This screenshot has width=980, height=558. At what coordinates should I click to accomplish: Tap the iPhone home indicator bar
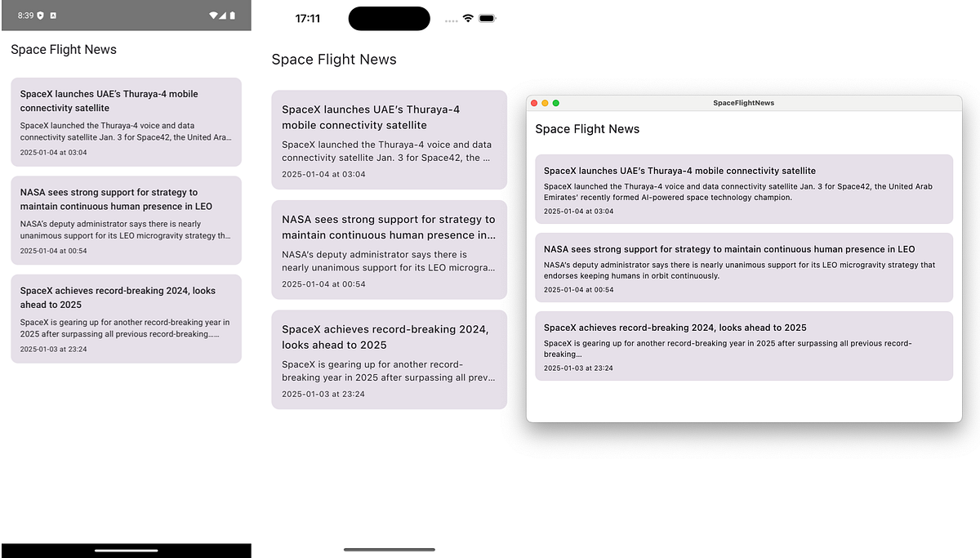tap(389, 551)
